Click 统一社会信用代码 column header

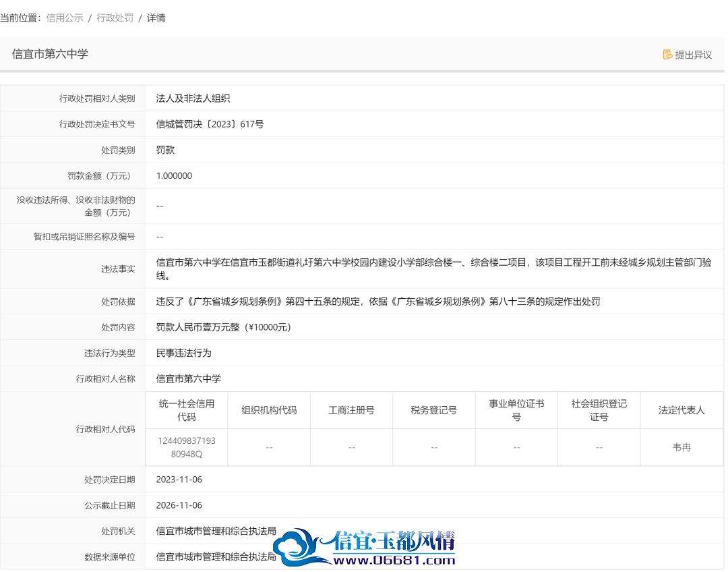[x=187, y=411]
